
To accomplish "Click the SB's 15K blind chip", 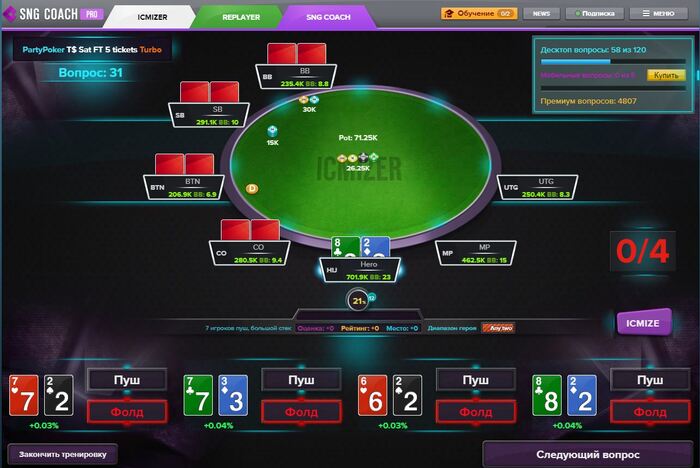I will pyautogui.click(x=272, y=131).
